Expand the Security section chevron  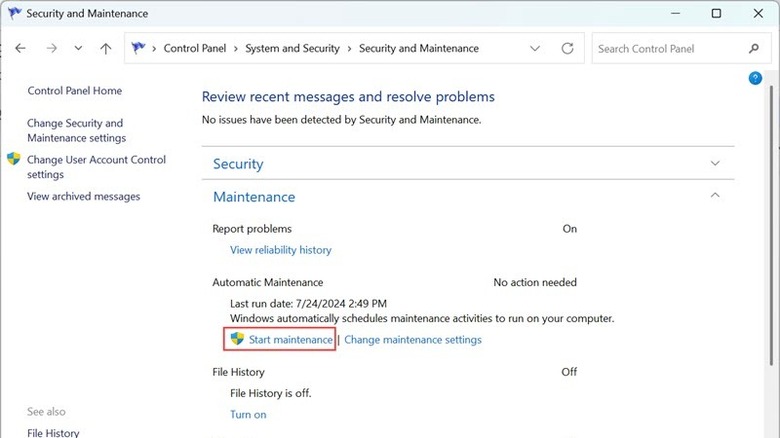pyautogui.click(x=715, y=163)
